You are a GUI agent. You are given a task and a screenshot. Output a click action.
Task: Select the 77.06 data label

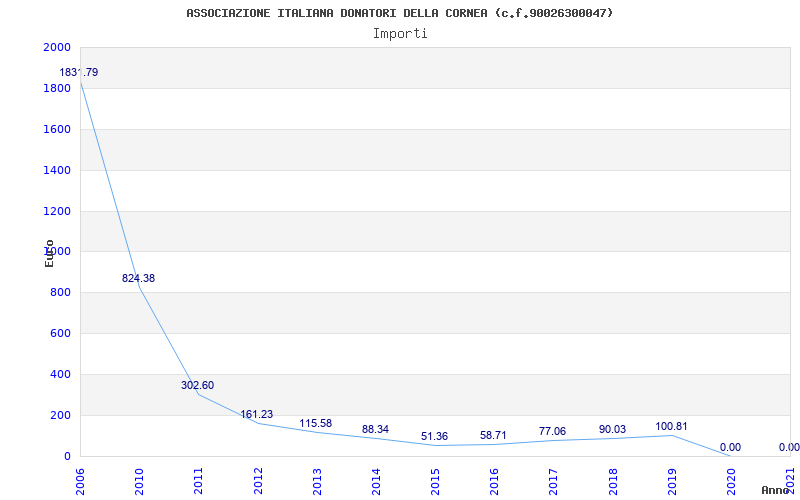552,431
